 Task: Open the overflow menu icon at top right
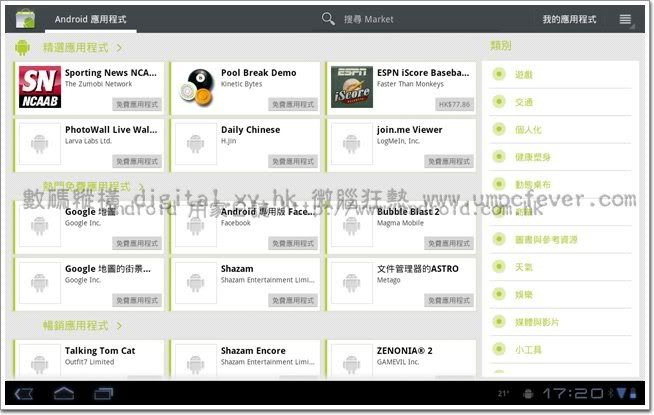click(625, 19)
